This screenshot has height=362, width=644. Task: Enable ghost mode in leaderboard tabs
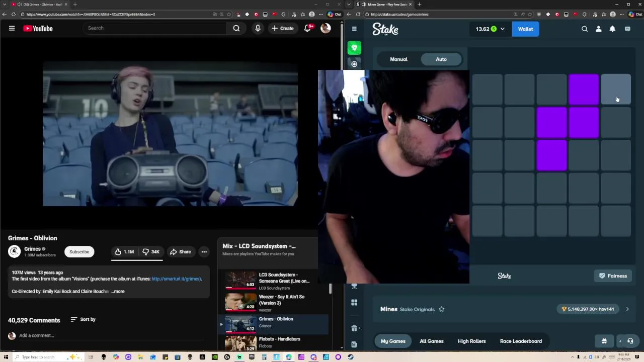pos(604,341)
